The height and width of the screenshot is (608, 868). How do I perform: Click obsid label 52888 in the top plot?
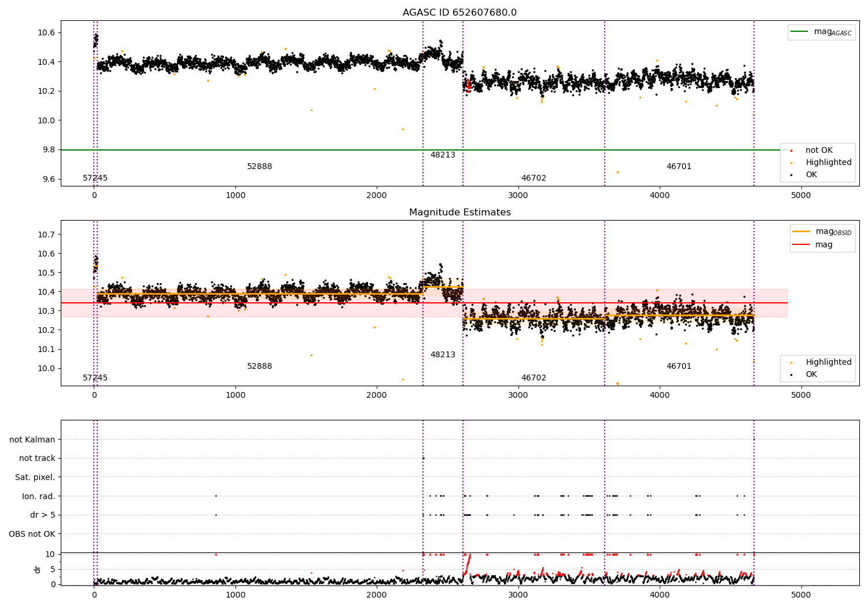259,166
